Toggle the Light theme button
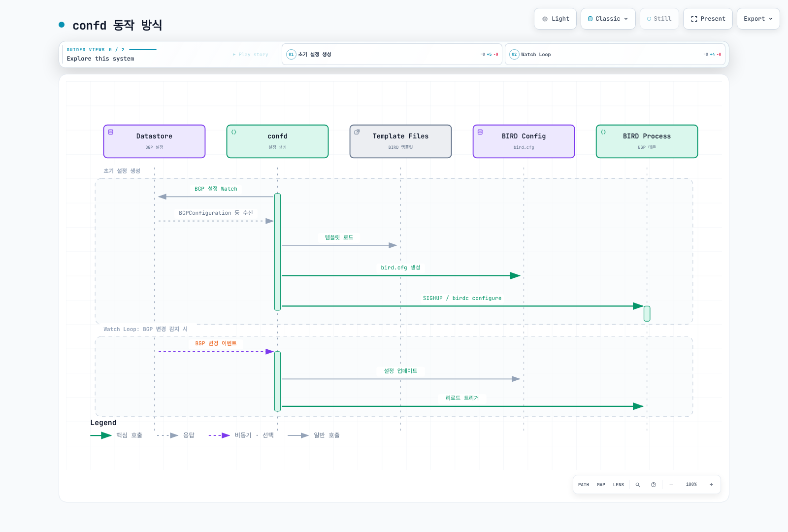The image size is (788, 532). coord(555,19)
